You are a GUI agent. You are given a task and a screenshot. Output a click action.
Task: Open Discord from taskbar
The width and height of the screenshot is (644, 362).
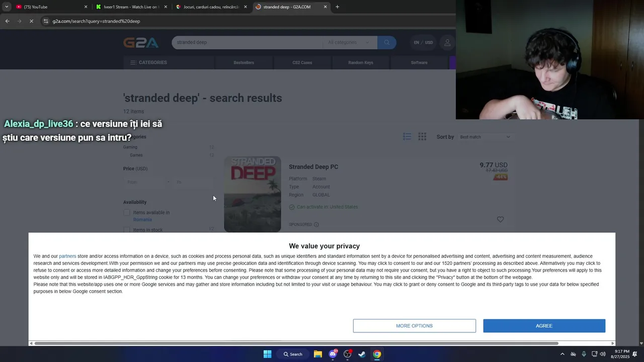(333, 354)
